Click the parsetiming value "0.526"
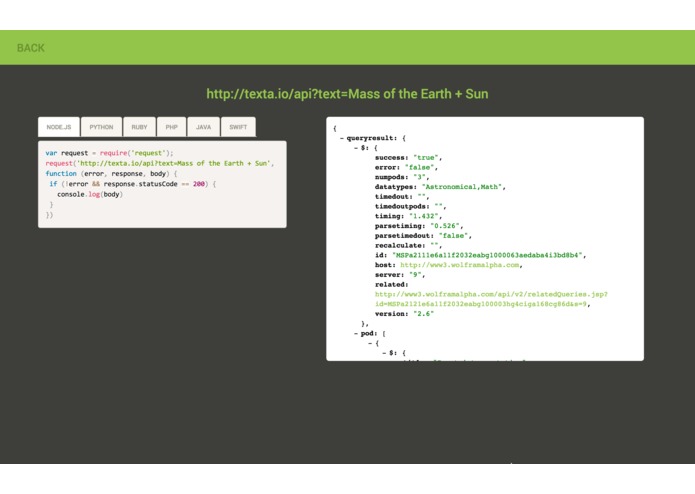This screenshot has height=494, width=695. tap(445, 226)
